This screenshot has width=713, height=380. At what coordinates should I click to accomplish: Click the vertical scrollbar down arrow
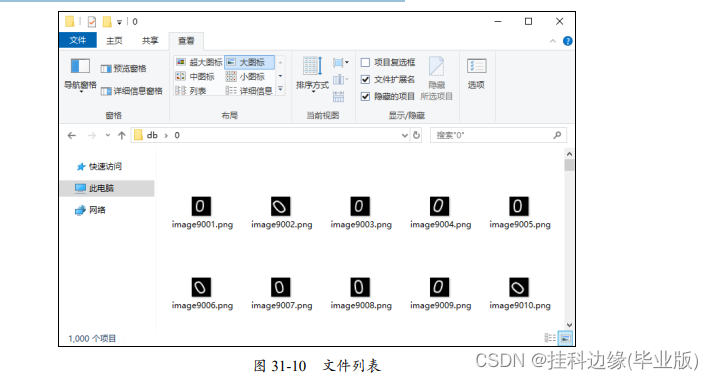coord(569,325)
